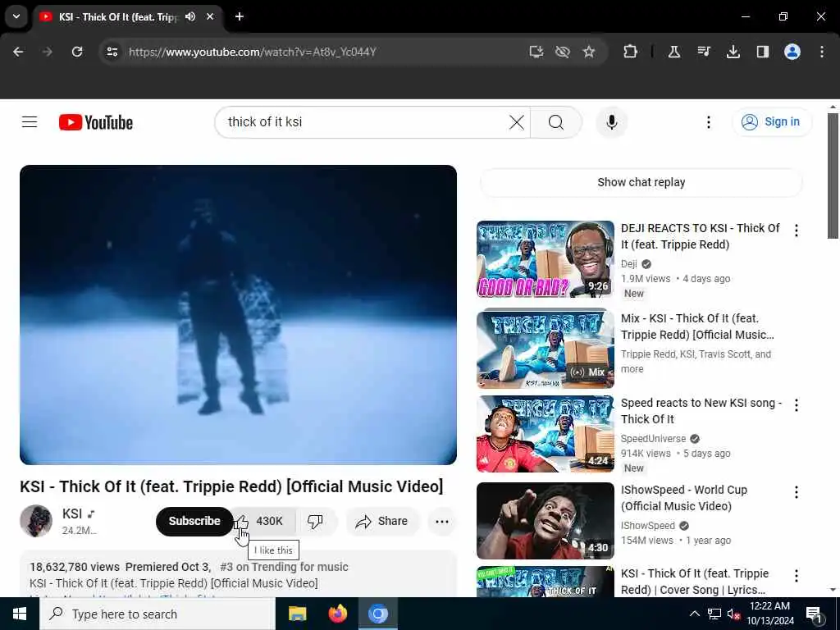Reload the current page
The width and height of the screenshot is (840, 630).
click(x=77, y=52)
